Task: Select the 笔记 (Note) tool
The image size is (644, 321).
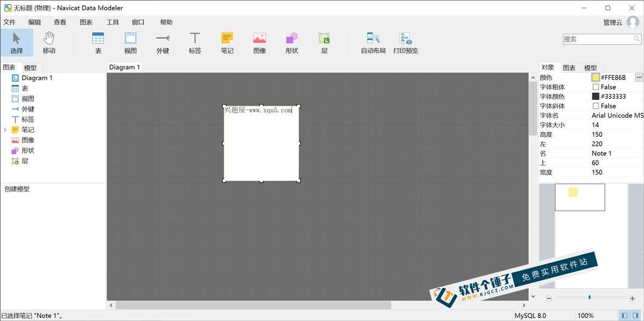Action: point(227,42)
